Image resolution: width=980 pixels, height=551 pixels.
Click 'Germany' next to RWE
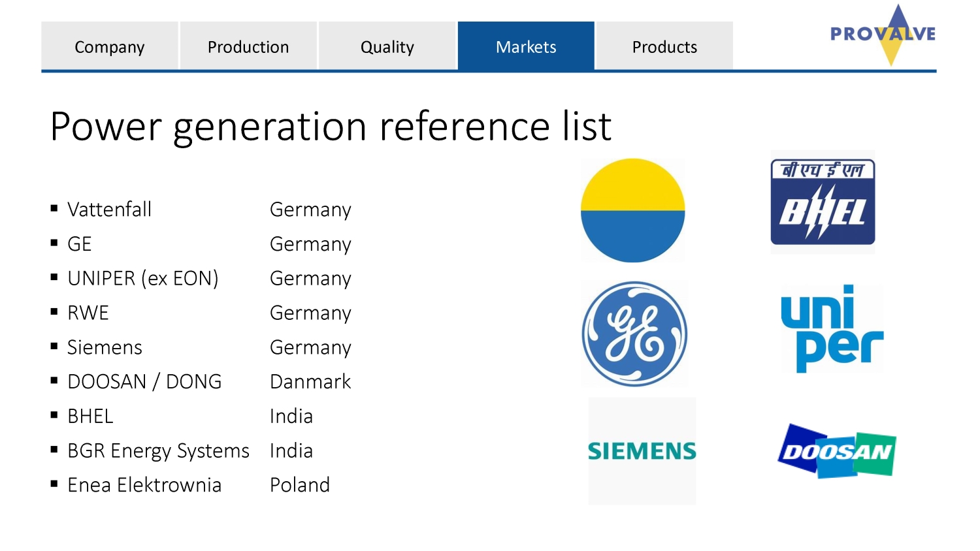[x=310, y=314]
